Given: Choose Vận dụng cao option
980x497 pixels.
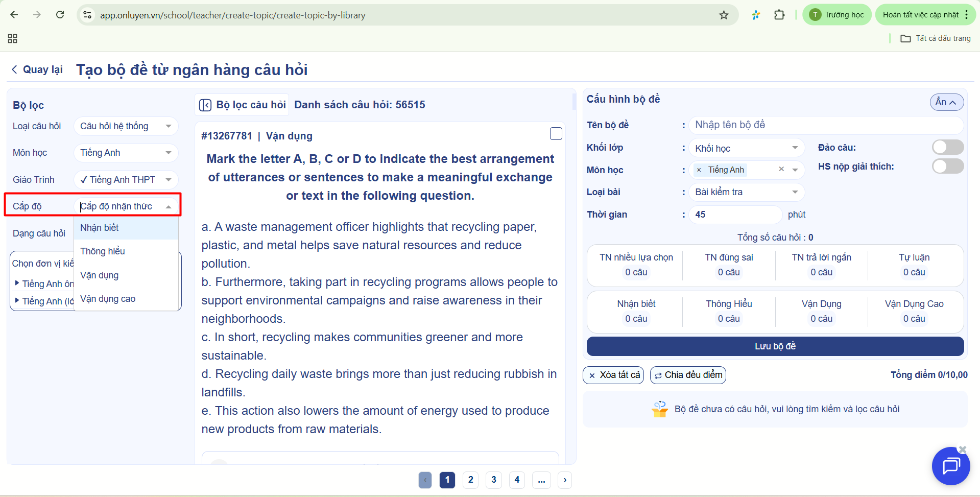Looking at the screenshot, I should pos(108,299).
